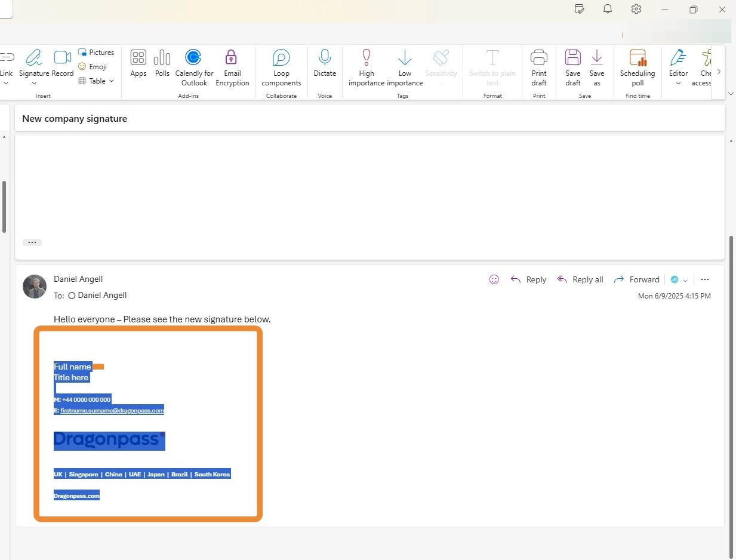Start Dictate voice input
This screenshot has width=736, height=560.
pos(325,63)
